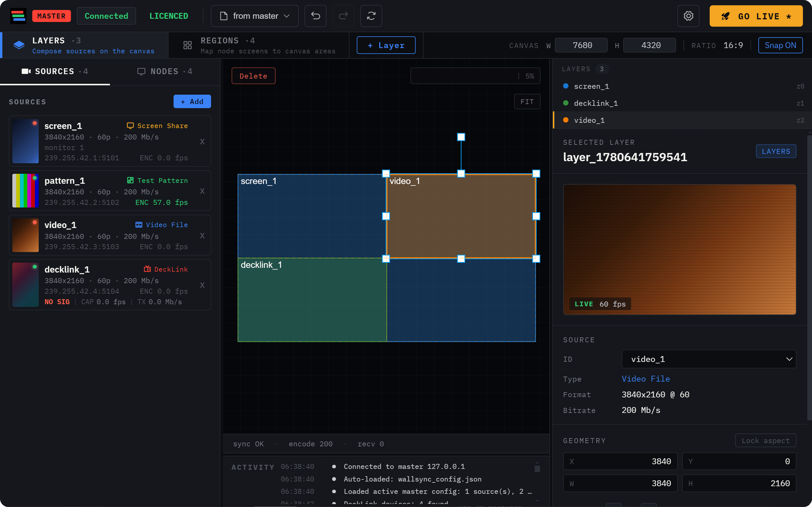
Task: Click the Layers stack icon
Action: 19,45
